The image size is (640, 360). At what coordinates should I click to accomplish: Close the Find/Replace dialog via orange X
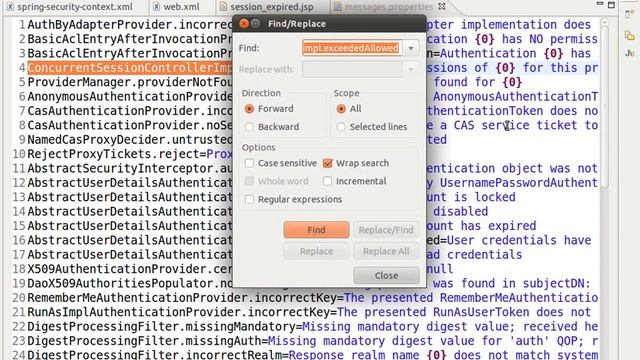pyautogui.click(x=244, y=24)
